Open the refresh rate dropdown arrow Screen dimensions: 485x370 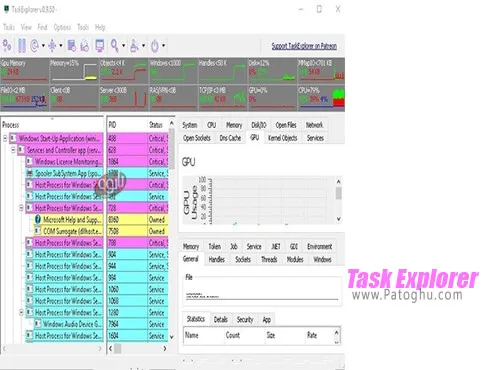coord(43,45)
